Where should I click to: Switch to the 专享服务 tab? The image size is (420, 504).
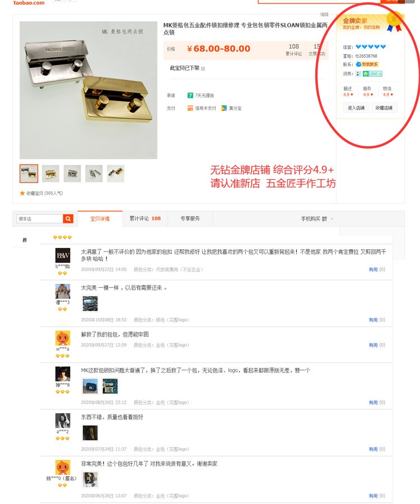coord(190,218)
